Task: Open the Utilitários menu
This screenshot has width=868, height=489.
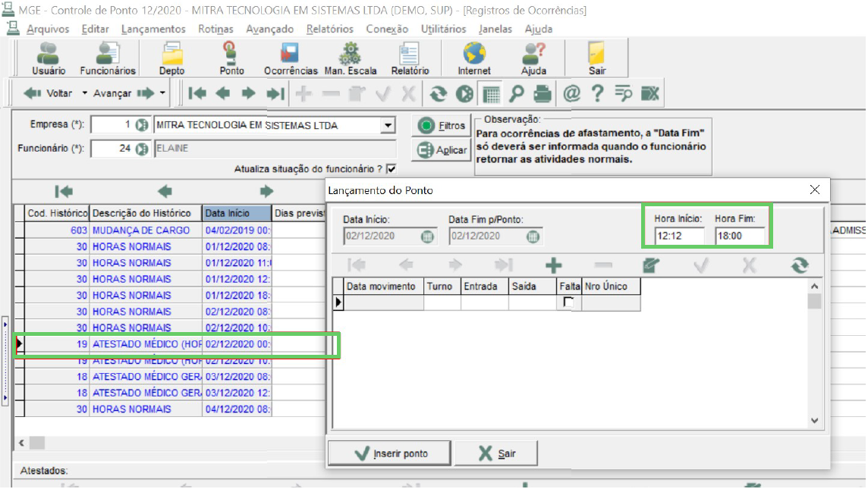Action: [x=443, y=29]
